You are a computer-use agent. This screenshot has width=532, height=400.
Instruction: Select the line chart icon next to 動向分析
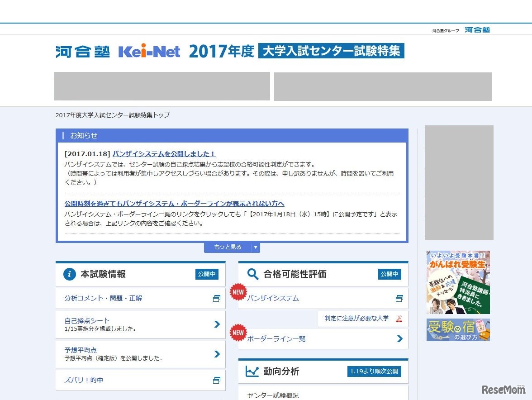(x=252, y=371)
